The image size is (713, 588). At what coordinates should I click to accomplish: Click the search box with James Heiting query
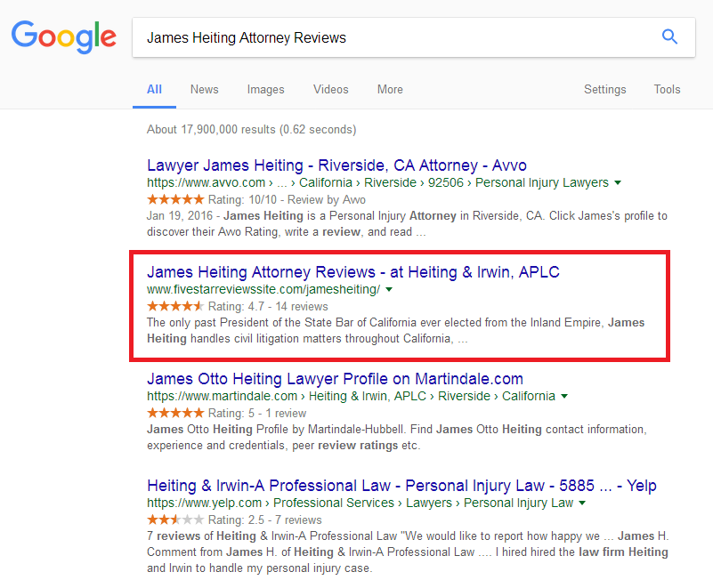click(414, 37)
